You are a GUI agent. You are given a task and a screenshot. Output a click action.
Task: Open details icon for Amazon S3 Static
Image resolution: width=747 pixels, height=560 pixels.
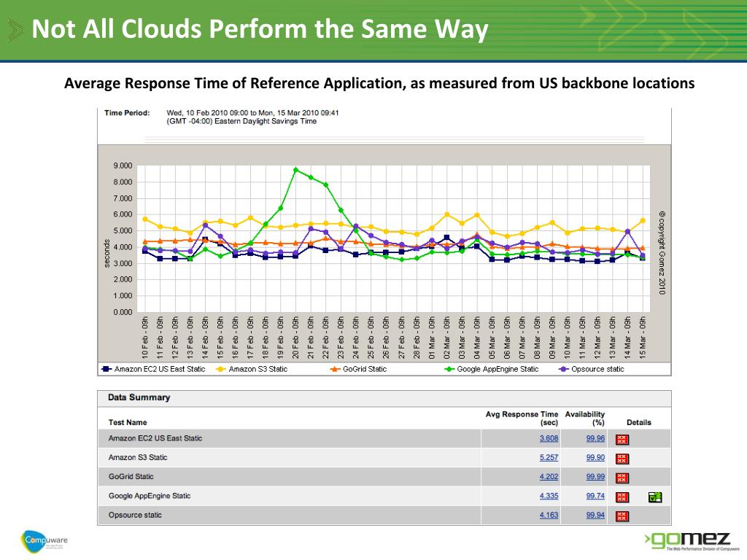click(x=622, y=459)
